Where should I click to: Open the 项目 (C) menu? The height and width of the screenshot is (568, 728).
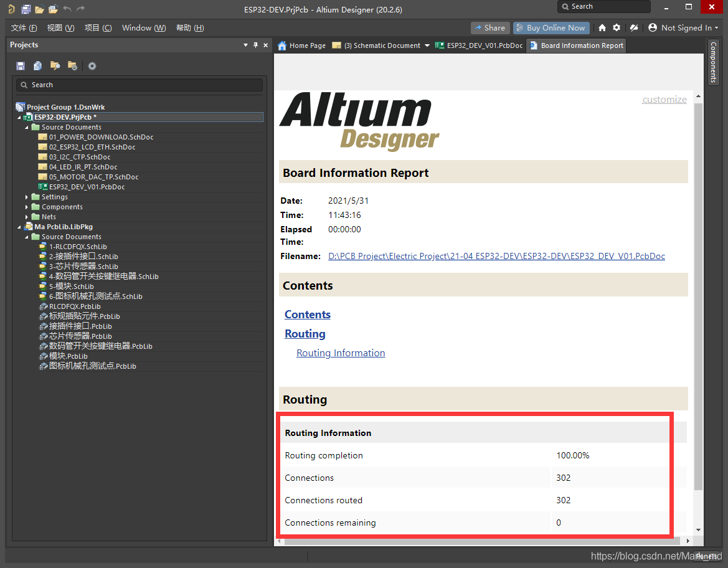(x=98, y=28)
